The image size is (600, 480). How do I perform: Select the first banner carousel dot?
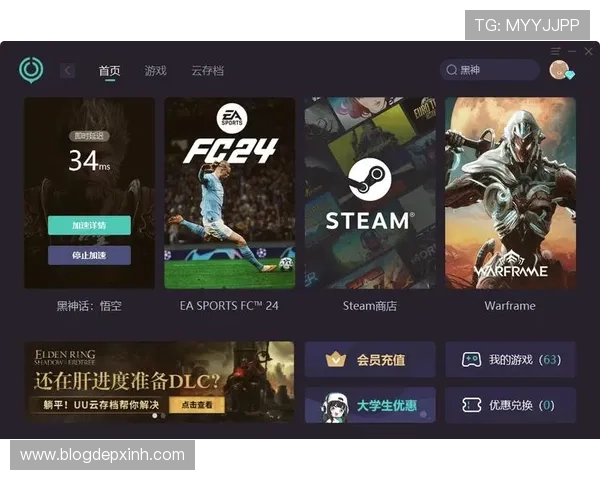[x=155, y=416]
